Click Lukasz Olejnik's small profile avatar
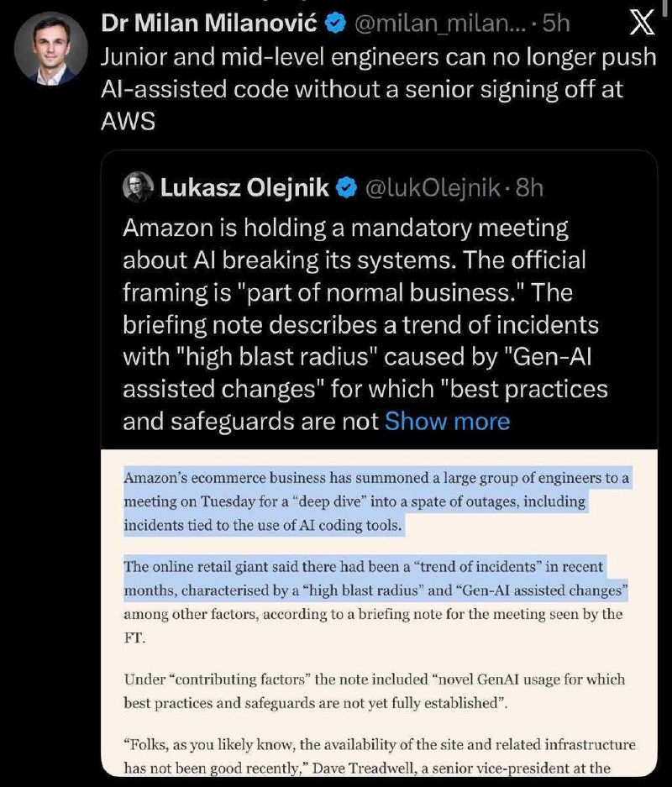Screen dimensions: 672x787 pos(139,187)
